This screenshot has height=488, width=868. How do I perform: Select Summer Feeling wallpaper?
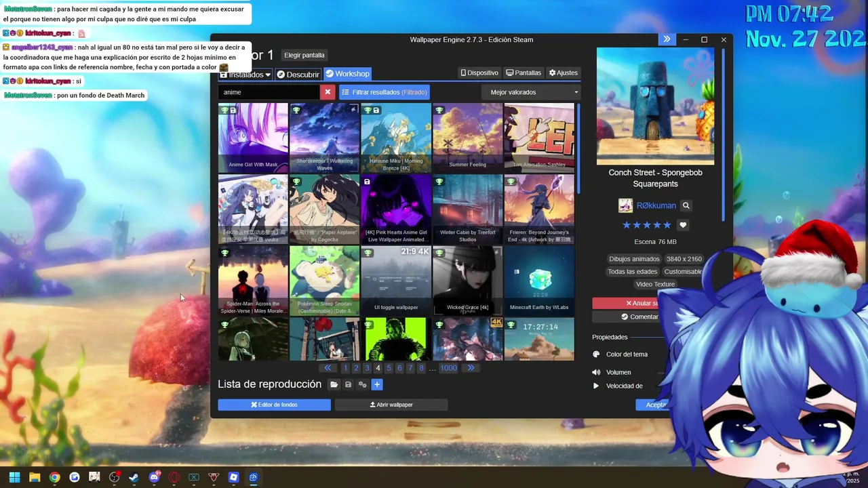pos(467,138)
